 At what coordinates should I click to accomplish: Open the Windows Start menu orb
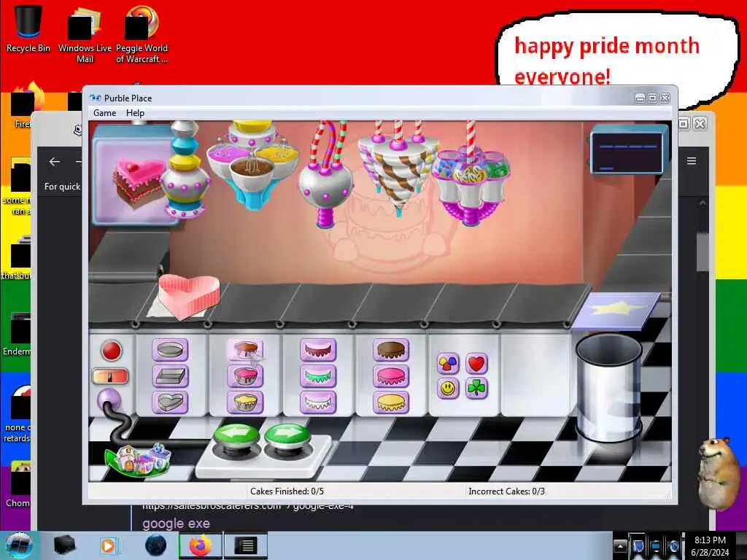coord(18,545)
